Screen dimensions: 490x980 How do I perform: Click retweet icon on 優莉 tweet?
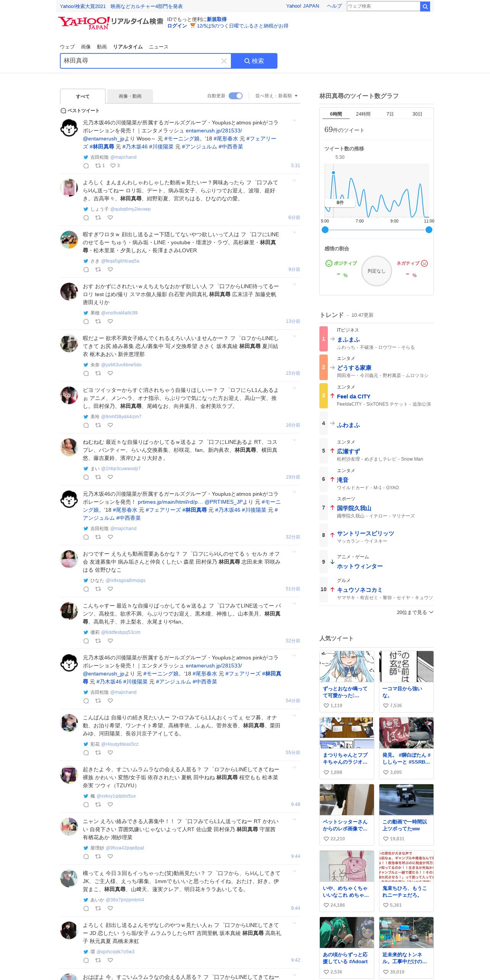(98, 641)
